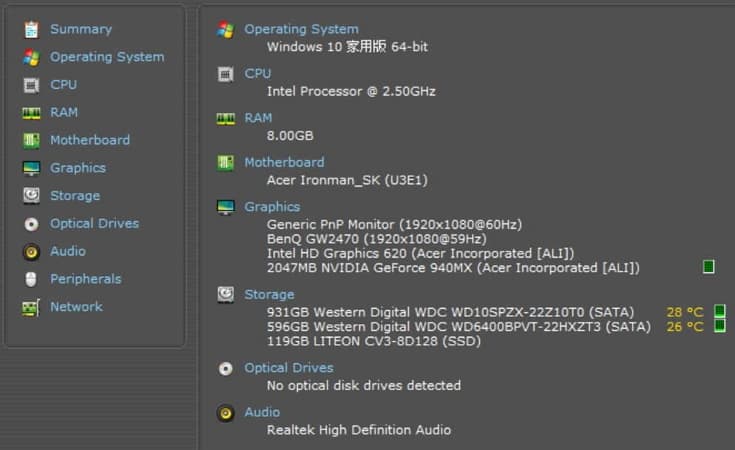The height and width of the screenshot is (450, 735).
Task: Click the '8.00GB' RAM value
Action: [290, 136]
